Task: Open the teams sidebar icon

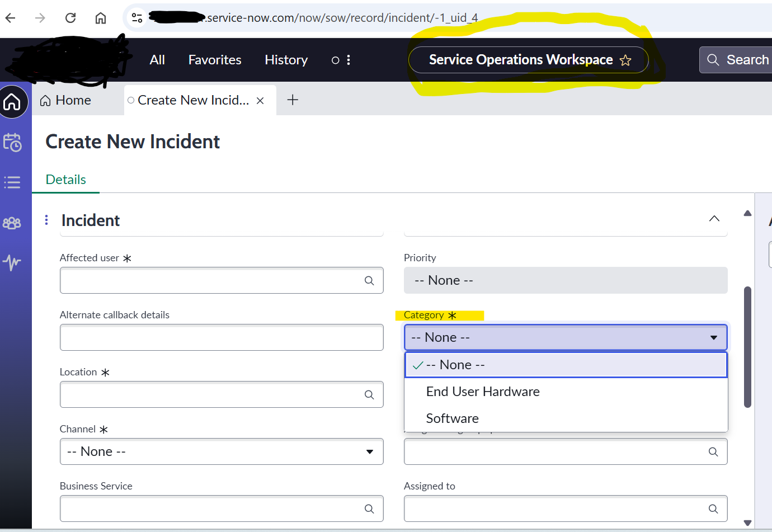Action: pyautogui.click(x=12, y=223)
